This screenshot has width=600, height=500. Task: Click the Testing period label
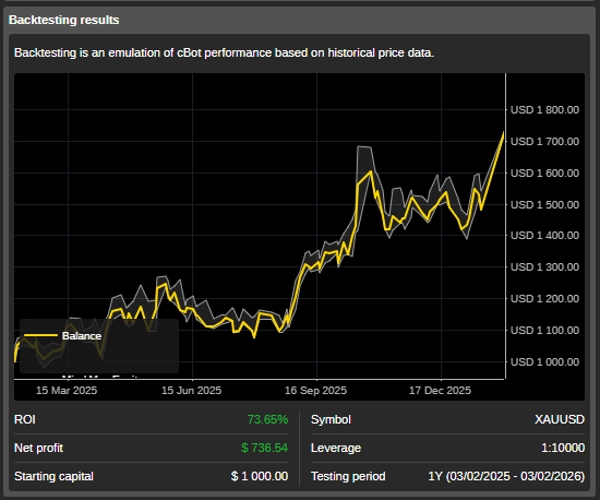[348, 476]
